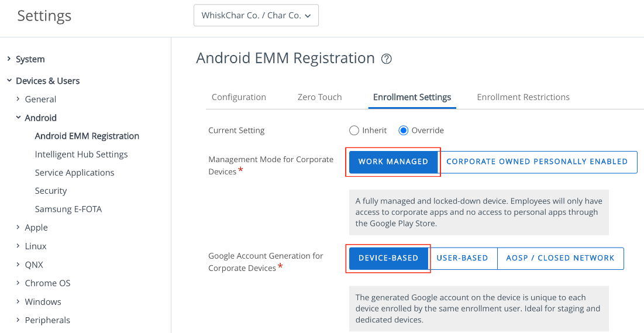Choose Corporate Owned Personally Enabled mode
Image resolution: width=644 pixels, height=333 pixels.
(537, 162)
